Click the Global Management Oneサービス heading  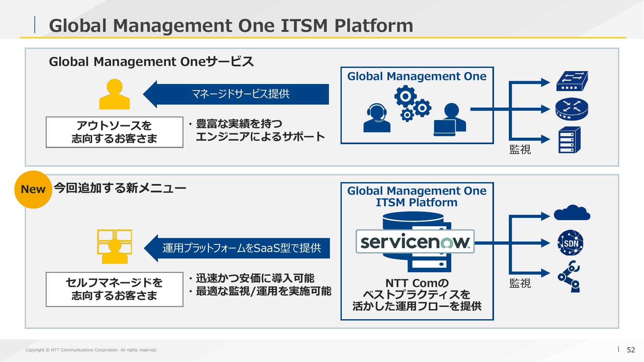pyautogui.click(x=151, y=62)
